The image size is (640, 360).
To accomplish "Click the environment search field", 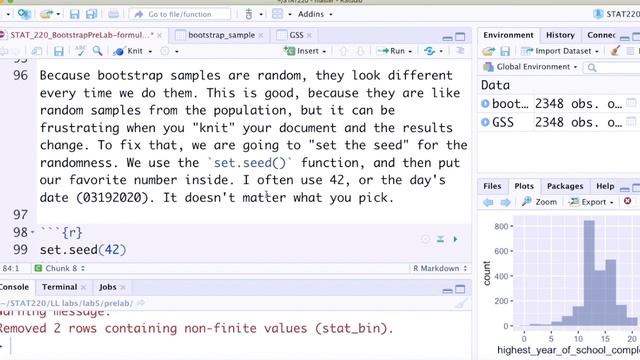I will [611, 67].
